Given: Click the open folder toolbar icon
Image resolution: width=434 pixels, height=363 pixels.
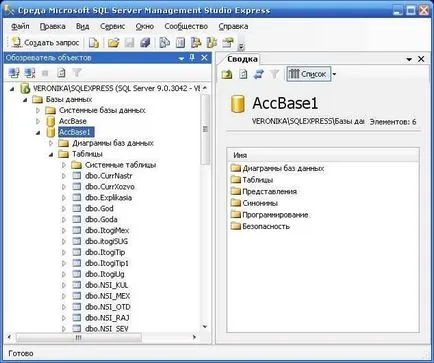Looking at the screenshot, I should click(113, 43).
